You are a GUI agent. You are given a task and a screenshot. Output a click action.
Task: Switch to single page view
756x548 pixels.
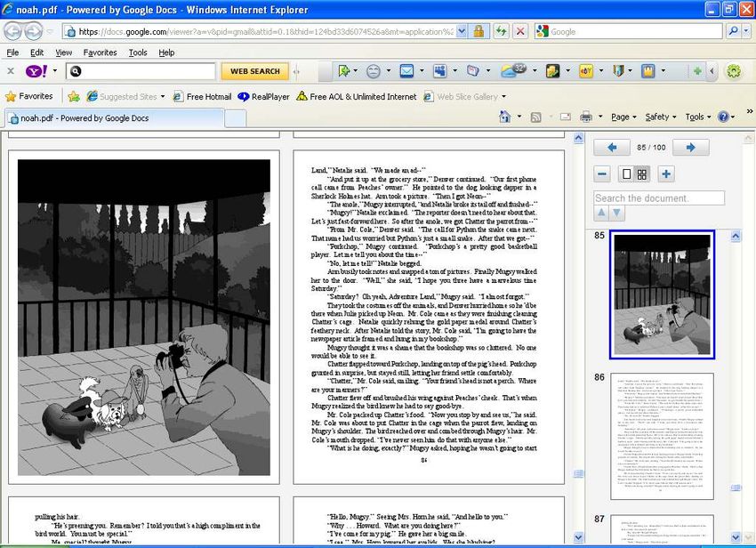click(x=626, y=174)
